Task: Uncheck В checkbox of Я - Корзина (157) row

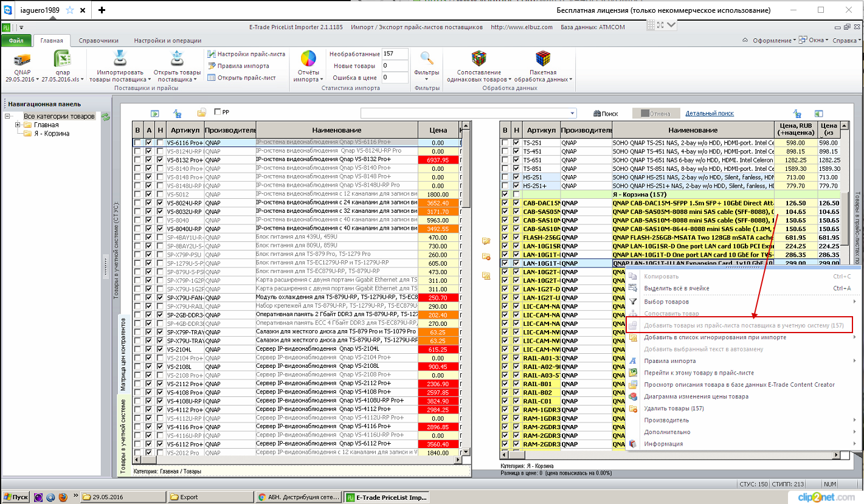Action: point(505,195)
